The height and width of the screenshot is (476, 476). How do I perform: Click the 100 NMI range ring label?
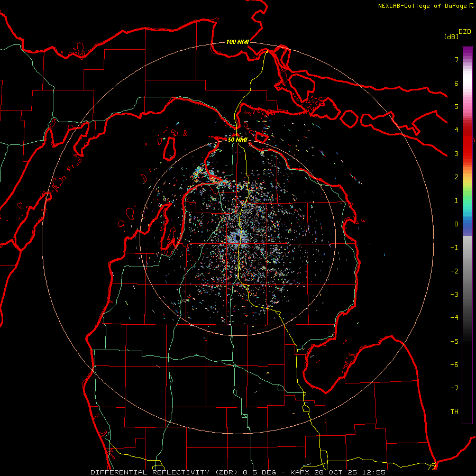[237, 42]
